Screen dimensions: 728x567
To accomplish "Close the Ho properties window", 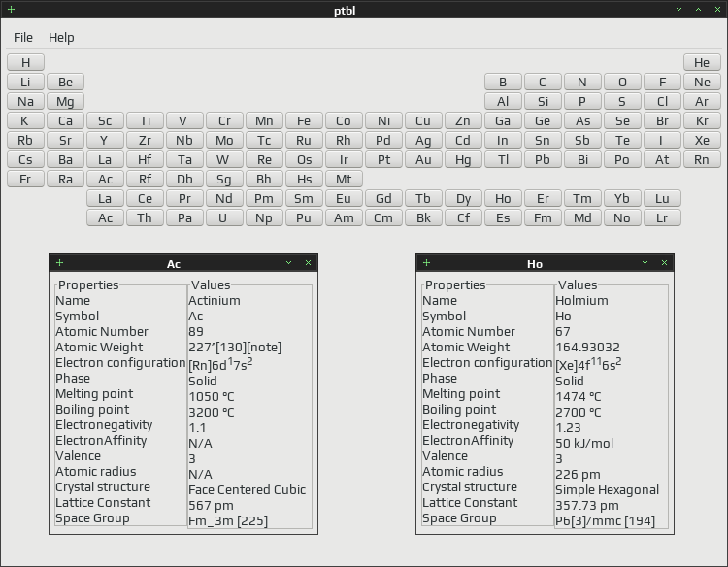I will 664,263.
